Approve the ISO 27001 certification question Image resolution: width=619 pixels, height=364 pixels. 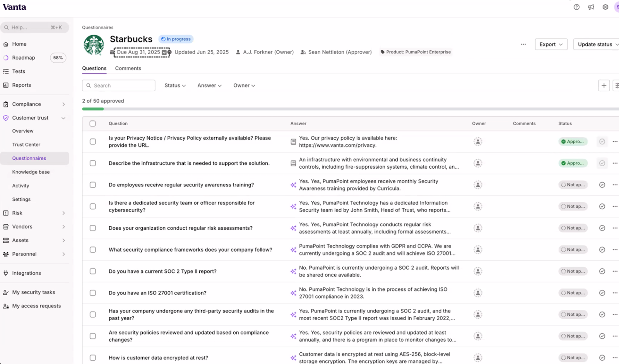pos(602,293)
